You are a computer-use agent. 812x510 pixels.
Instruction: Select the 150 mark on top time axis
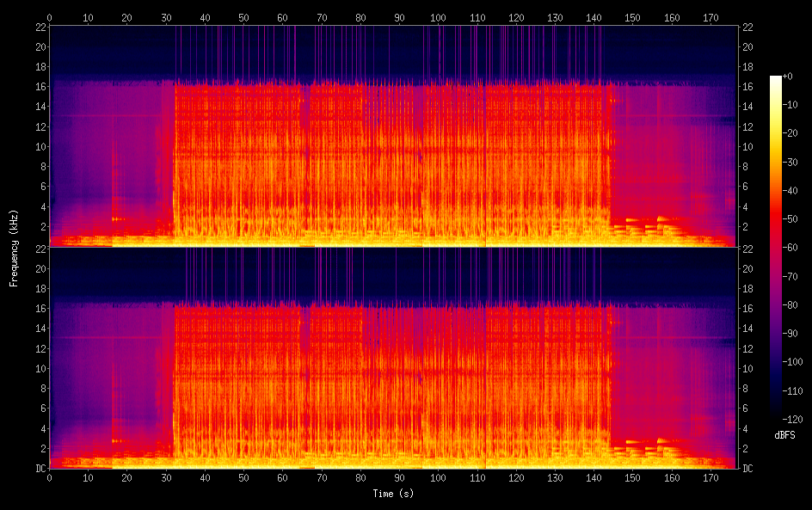[x=632, y=17]
